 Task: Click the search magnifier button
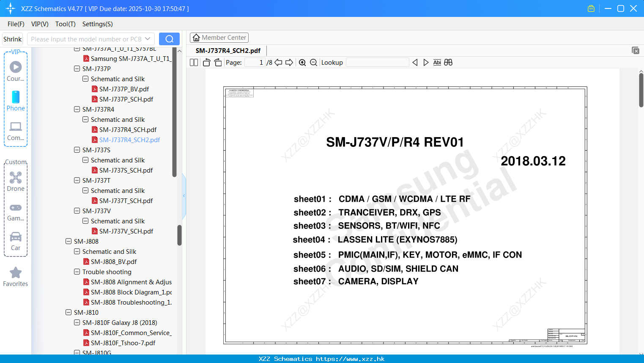pyautogui.click(x=169, y=39)
